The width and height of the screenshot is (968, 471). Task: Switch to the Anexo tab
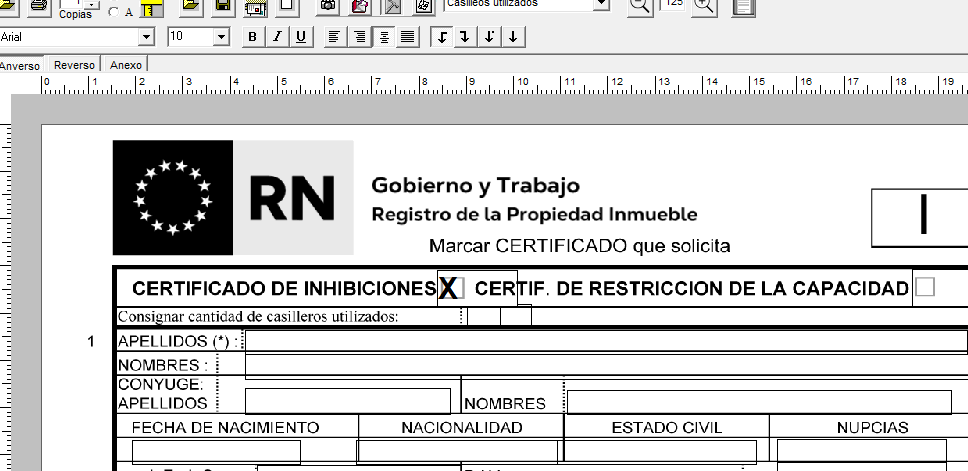tap(126, 65)
